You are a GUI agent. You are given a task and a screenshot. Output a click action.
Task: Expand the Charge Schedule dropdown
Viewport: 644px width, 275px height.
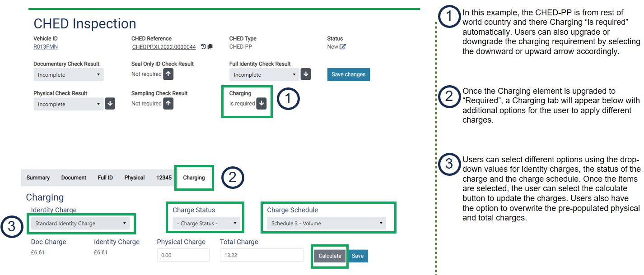pos(327,223)
